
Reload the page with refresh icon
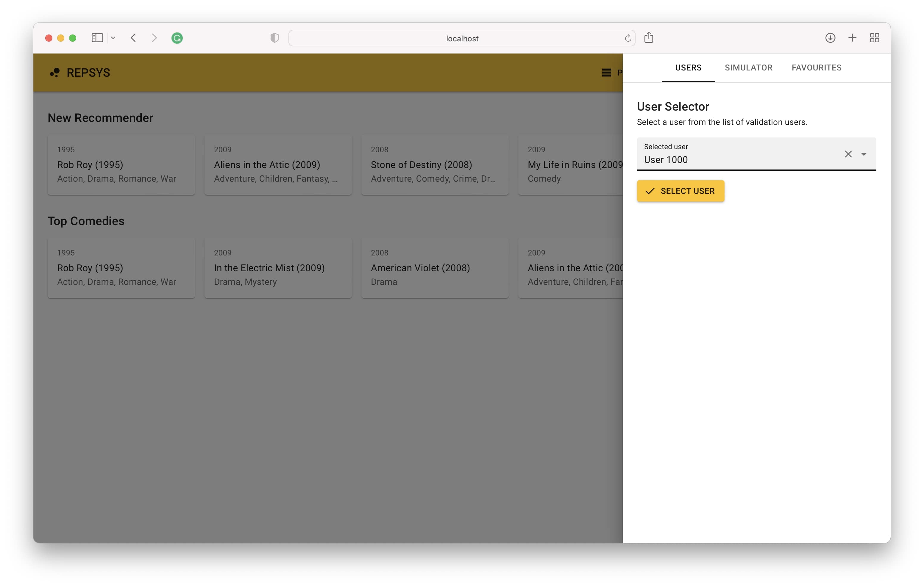coord(628,38)
